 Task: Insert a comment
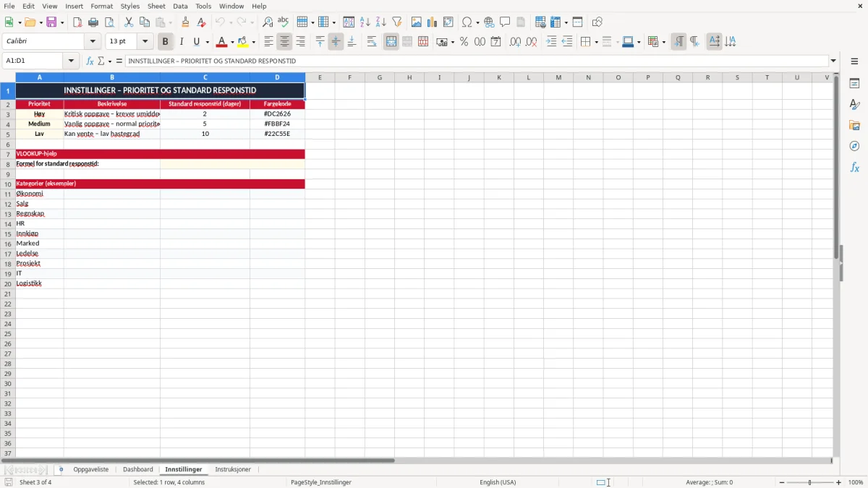click(x=505, y=22)
